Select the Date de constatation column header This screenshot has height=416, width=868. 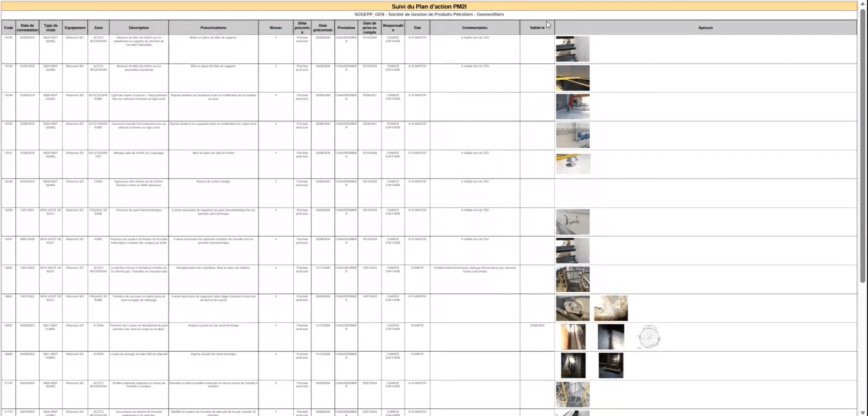27,28
